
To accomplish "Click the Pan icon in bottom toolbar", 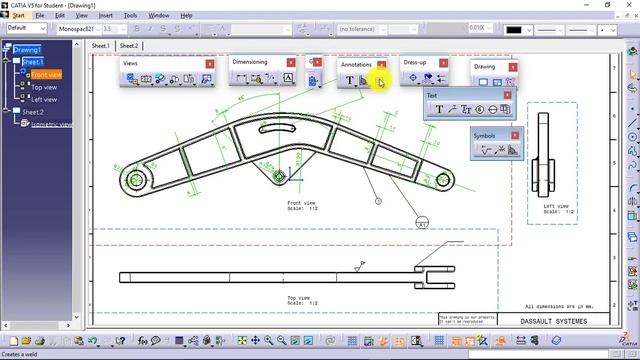I will coord(255,340).
